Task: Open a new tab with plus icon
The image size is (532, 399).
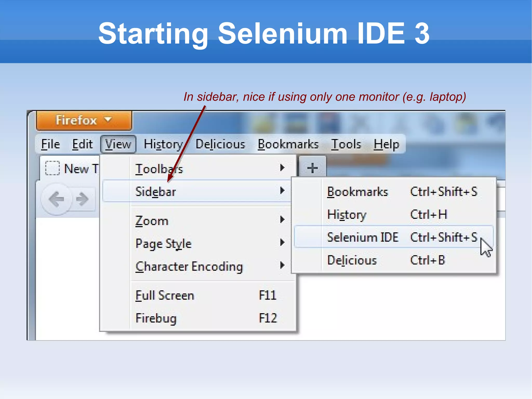Action: [312, 168]
